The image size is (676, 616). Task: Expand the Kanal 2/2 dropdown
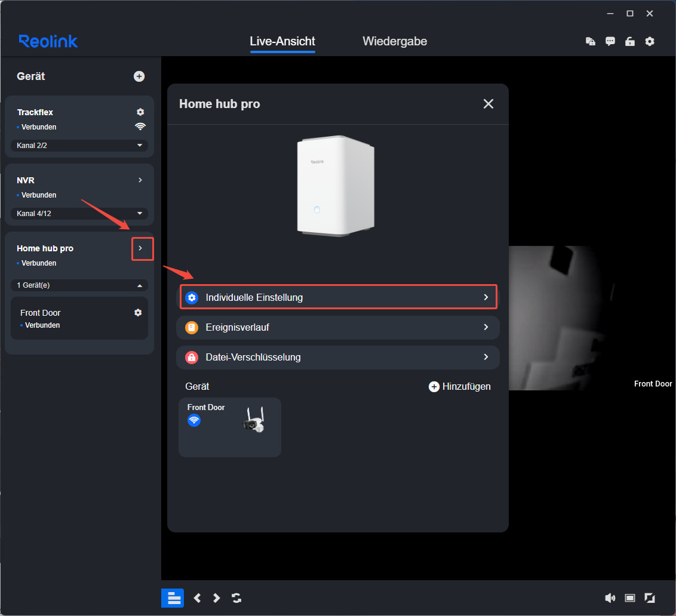click(x=79, y=145)
